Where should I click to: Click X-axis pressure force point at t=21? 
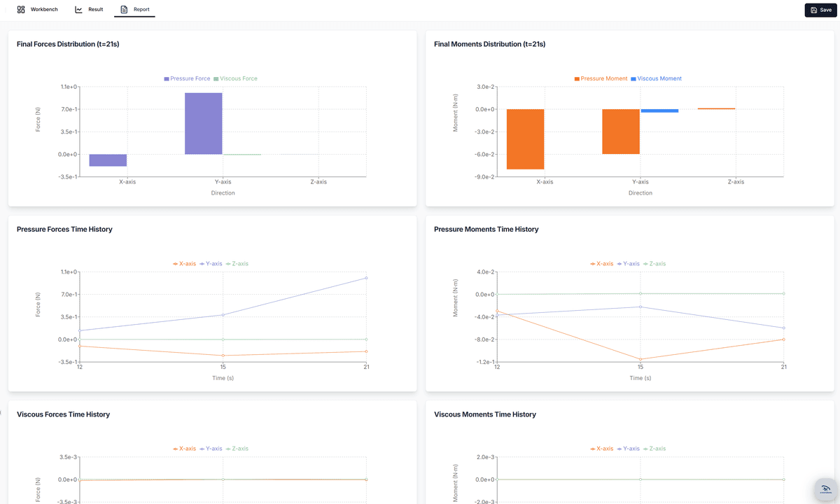coord(366,351)
